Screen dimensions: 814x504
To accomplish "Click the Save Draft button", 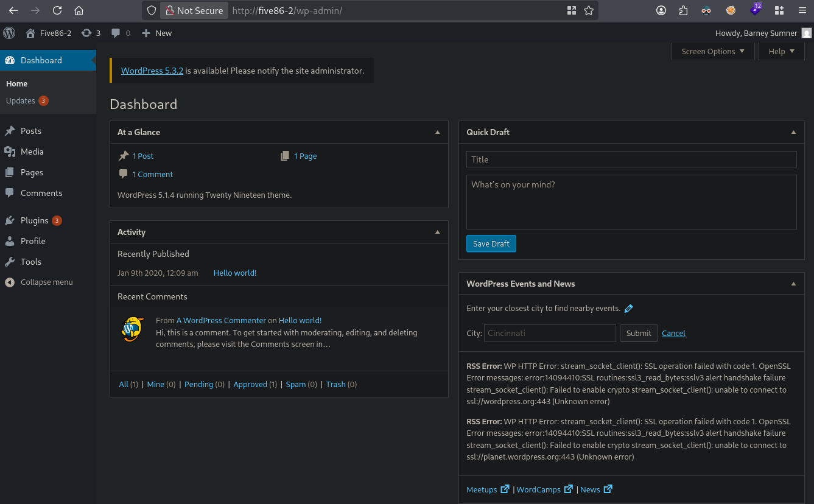I will coord(491,243).
